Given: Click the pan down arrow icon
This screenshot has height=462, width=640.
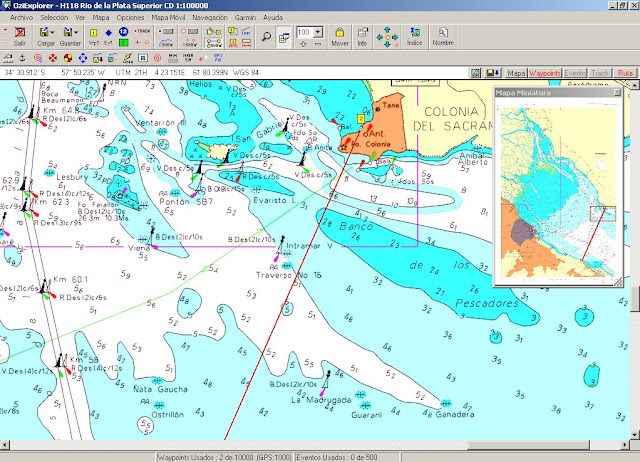Looking at the screenshot, I should (387, 44).
